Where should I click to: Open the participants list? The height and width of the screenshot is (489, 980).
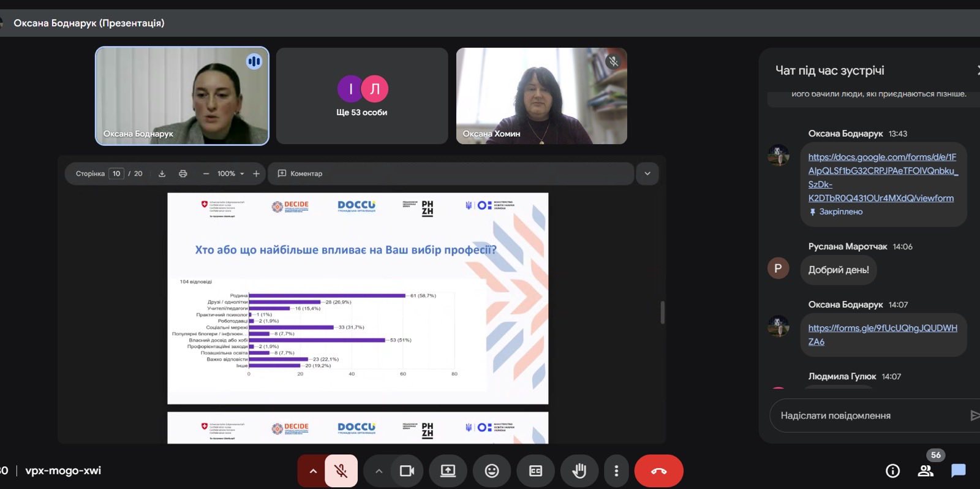pyautogui.click(x=925, y=471)
